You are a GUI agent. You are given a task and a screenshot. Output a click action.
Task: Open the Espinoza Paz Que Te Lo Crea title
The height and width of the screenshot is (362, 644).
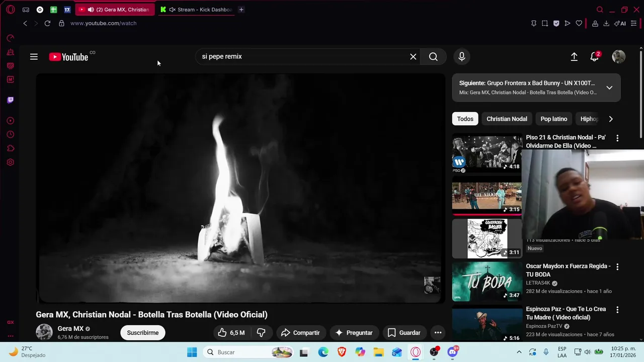[566, 313]
